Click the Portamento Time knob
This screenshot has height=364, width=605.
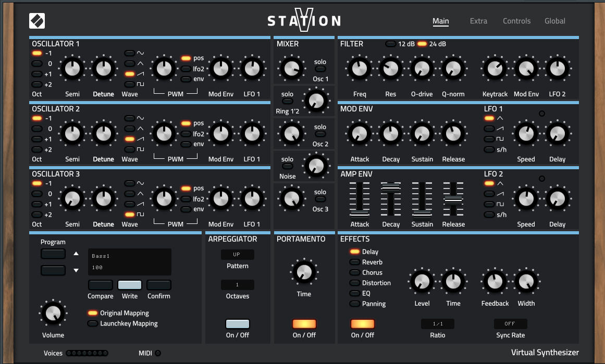tap(304, 272)
